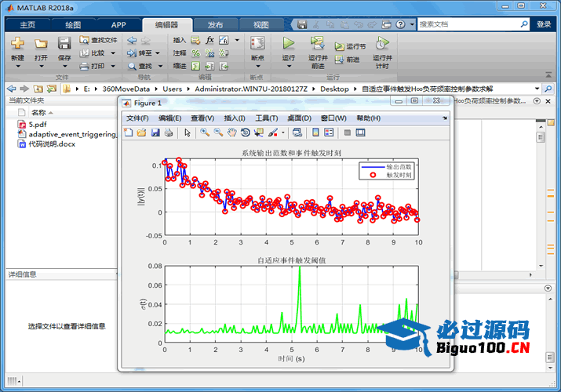Viewport: 561px width, 392px height.
Task: Print the figure using printer icon
Action: [x=168, y=132]
